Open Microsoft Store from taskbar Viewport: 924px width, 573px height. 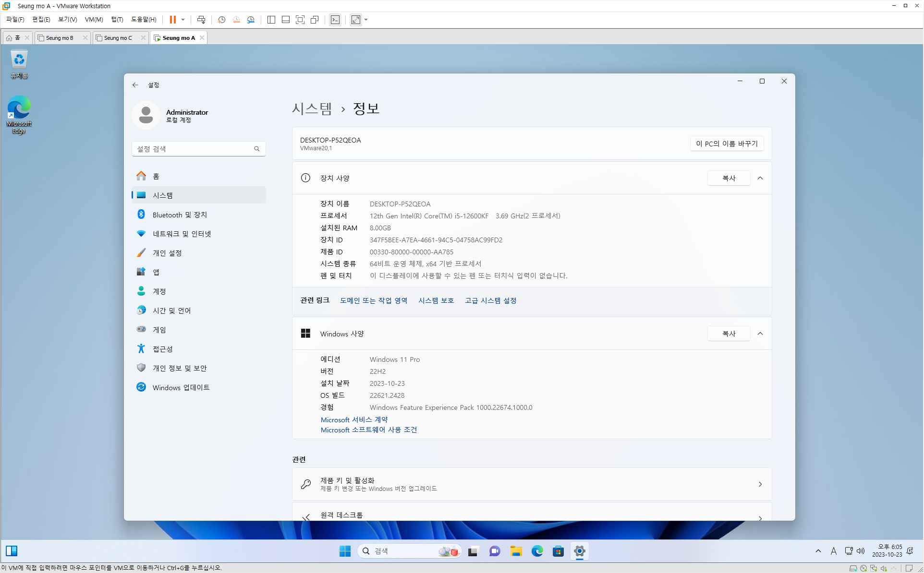pyautogui.click(x=558, y=551)
